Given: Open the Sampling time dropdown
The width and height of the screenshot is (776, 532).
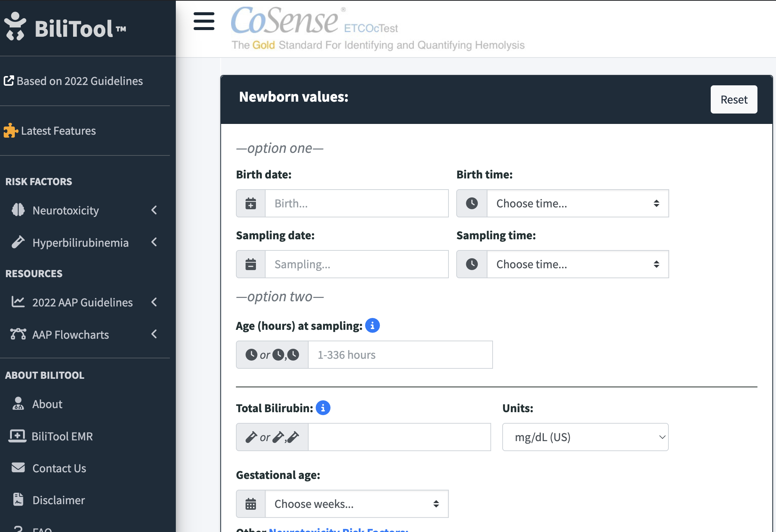Looking at the screenshot, I should (577, 264).
